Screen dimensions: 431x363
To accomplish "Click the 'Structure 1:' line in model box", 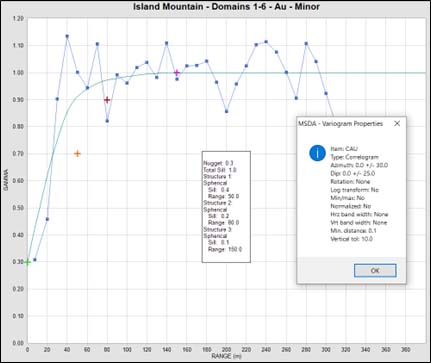I will pyautogui.click(x=217, y=177).
